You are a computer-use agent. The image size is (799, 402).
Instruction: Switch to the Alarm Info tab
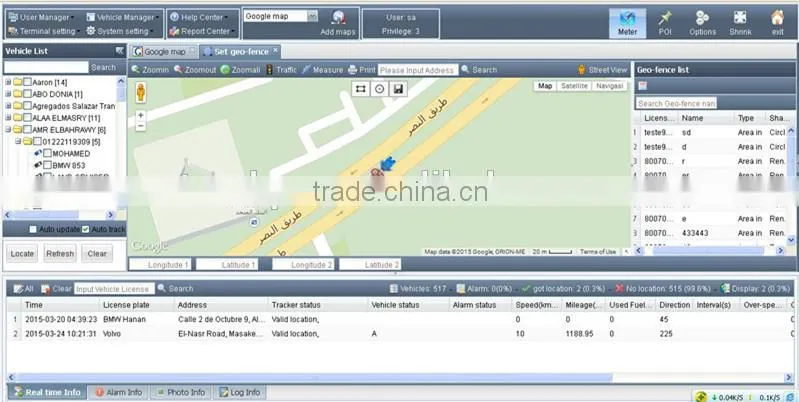pyautogui.click(x=119, y=392)
